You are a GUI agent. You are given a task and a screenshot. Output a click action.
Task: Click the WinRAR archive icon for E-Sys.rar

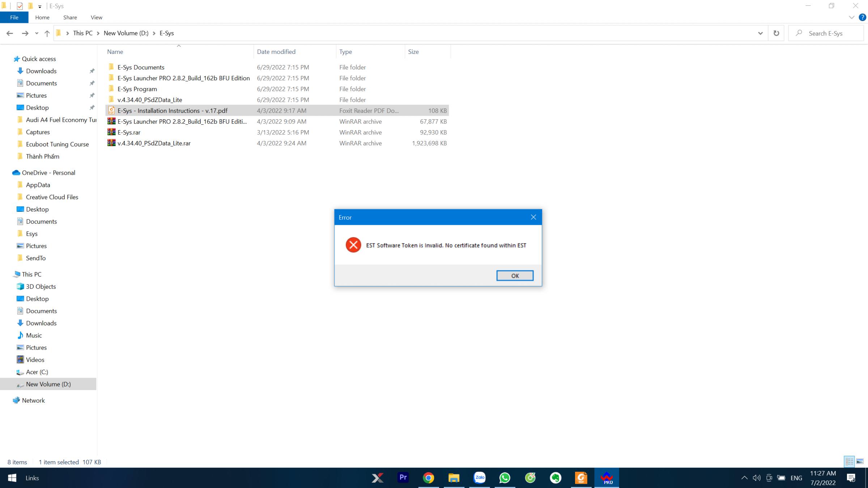pyautogui.click(x=111, y=132)
